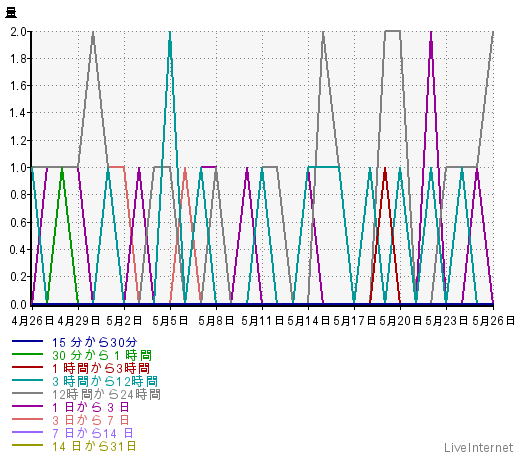Click the dark blue legend line swatch
The image size is (520, 457).
[x=27, y=341]
